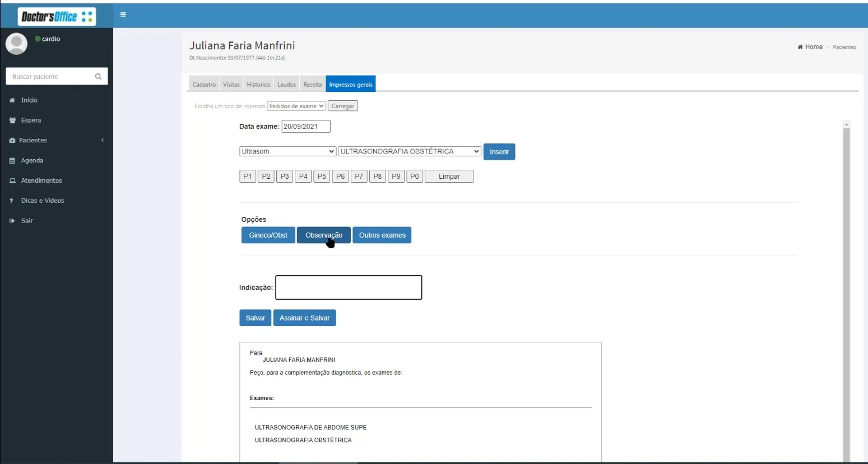Click the P5 preset button
Viewport: 868px width, 464px height.
coord(322,177)
